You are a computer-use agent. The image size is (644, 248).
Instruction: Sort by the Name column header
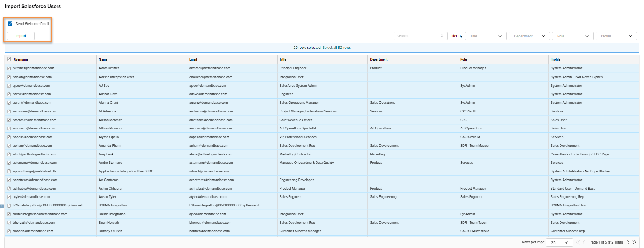[103, 59]
